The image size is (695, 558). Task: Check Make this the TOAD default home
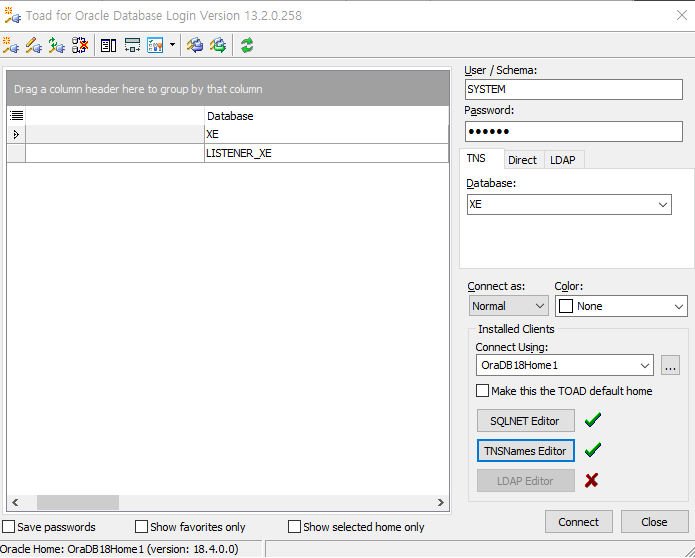coord(482,391)
